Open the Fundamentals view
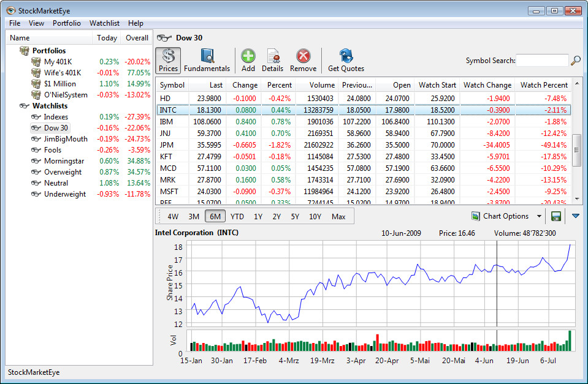 coord(207,60)
